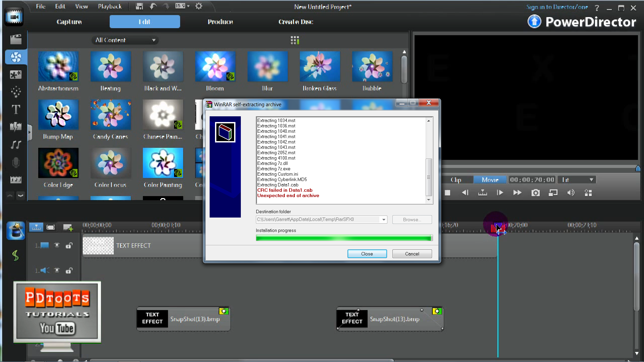Screen dimensions: 644x362
Task: Click the preview seek slider handle
Action: [x=638, y=168]
